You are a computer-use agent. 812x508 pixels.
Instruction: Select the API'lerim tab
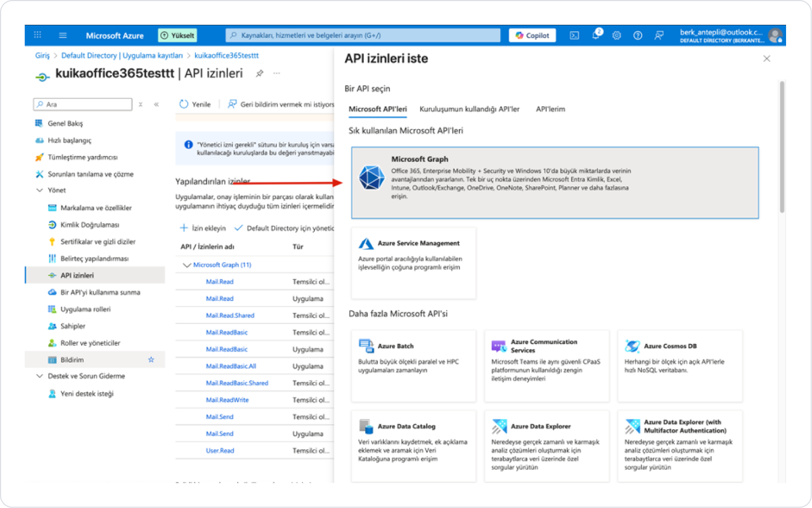point(551,109)
